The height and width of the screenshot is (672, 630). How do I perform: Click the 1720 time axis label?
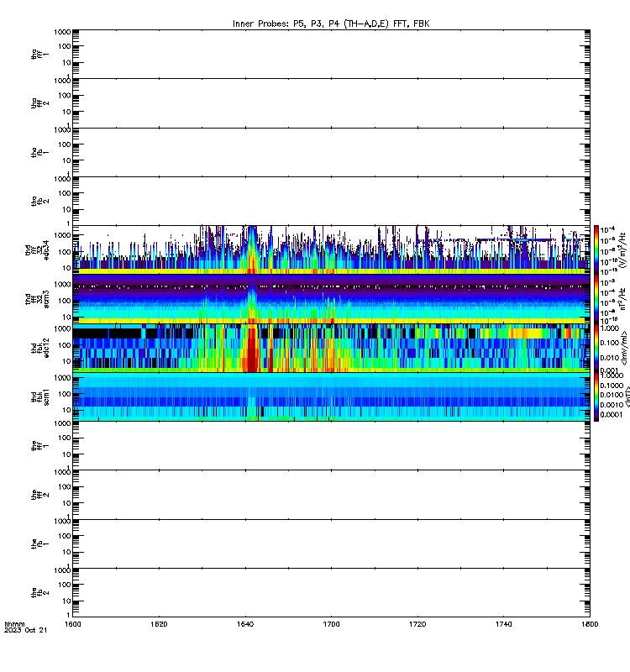[x=417, y=624]
